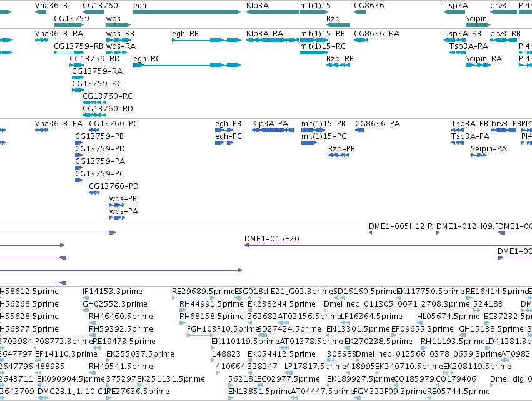Select the CG13760 gene label
This screenshot has height=401, width=532.
pos(100,6)
